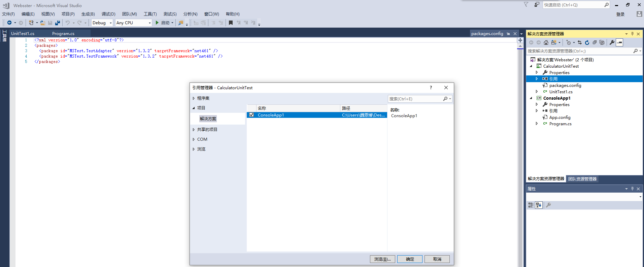Image resolution: width=644 pixels, height=267 pixels.
Task: Click the find in files icon
Action: point(181,23)
